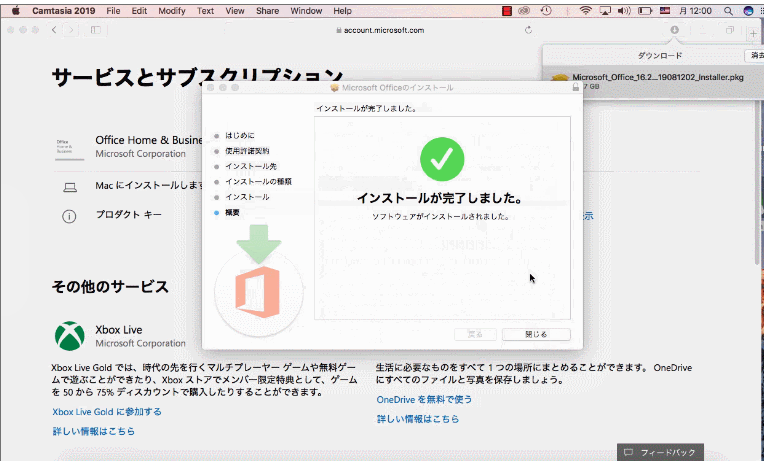This screenshot has width=764, height=461.
Task: Select the Microsoft_Office installer.pkg download
Action: (x=655, y=81)
